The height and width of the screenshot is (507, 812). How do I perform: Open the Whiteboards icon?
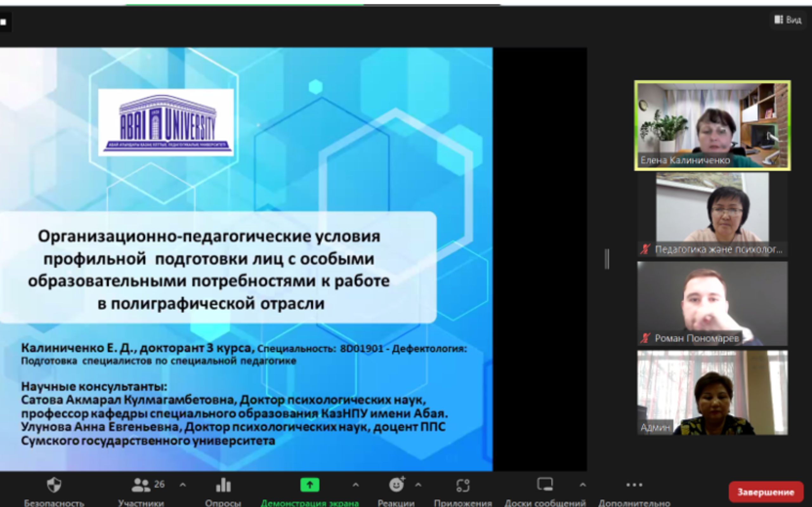[545, 484]
